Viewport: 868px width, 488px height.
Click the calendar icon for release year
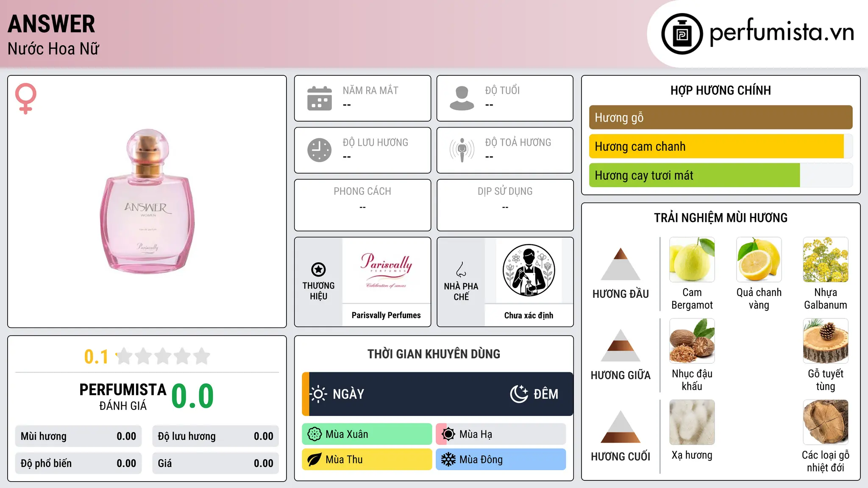pyautogui.click(x=320, y=98)
